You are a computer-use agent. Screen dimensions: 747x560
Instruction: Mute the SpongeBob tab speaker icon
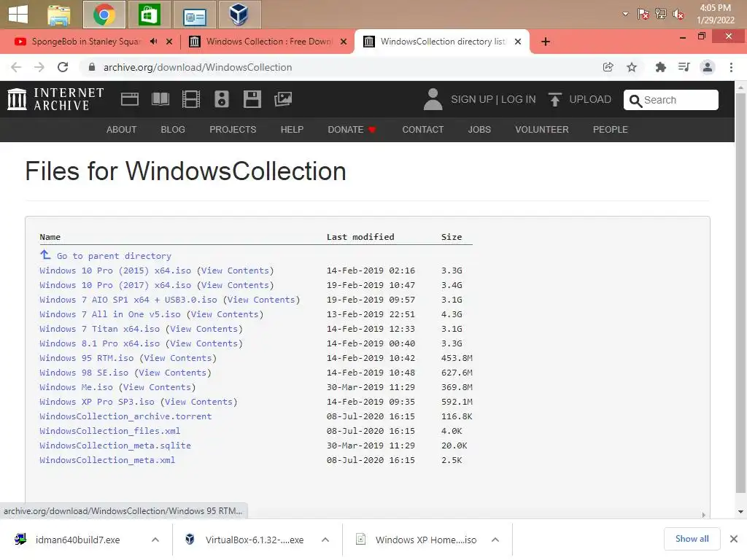[x=153, y=42]
